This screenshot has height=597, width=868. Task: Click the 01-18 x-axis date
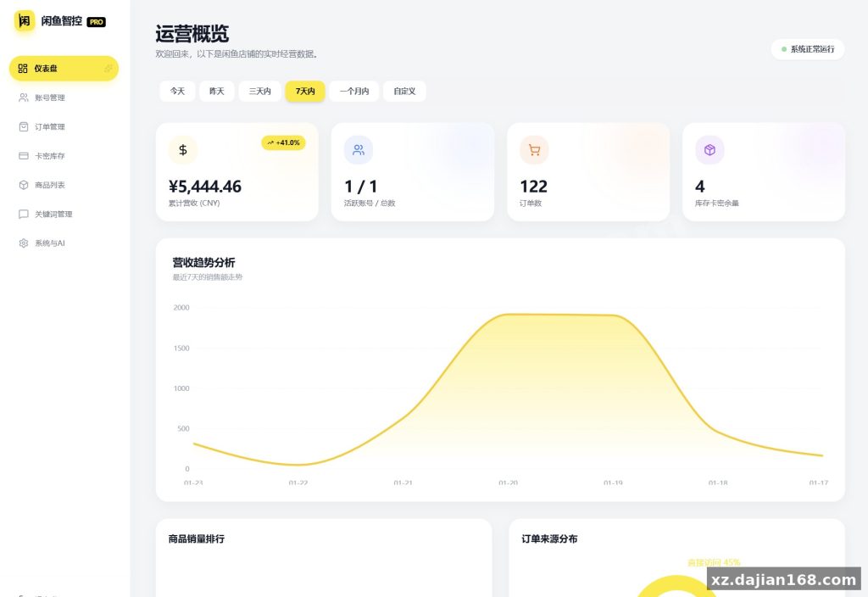pos(718,483)
